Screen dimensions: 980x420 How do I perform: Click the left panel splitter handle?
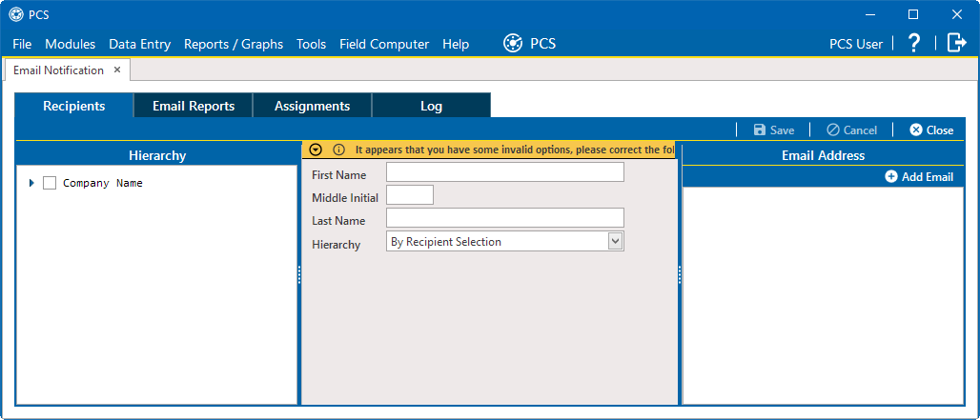[299, 274]
